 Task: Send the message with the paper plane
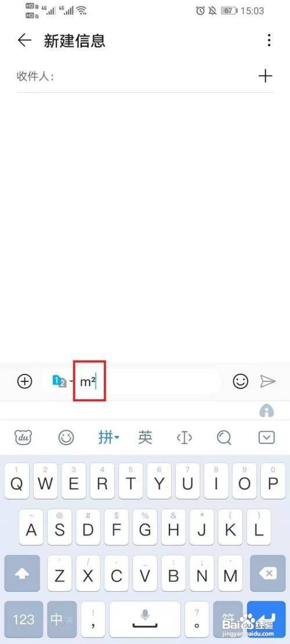267,381
